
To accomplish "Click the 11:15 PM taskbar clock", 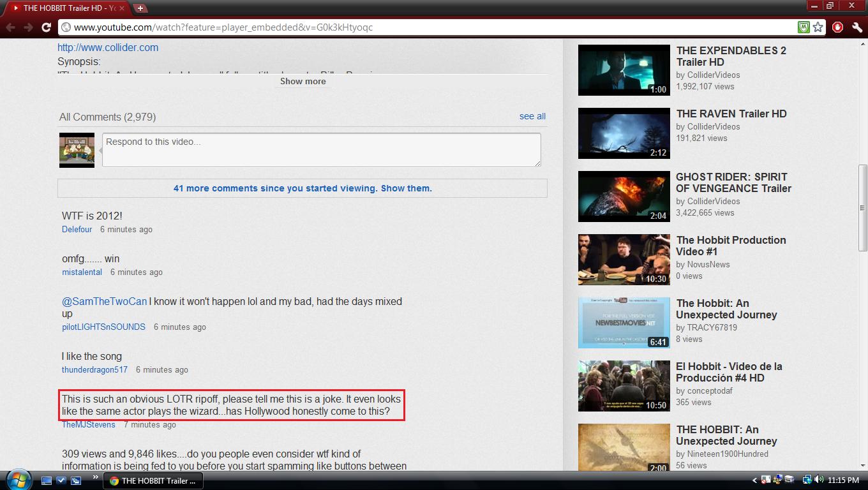I will coord(843,480).
